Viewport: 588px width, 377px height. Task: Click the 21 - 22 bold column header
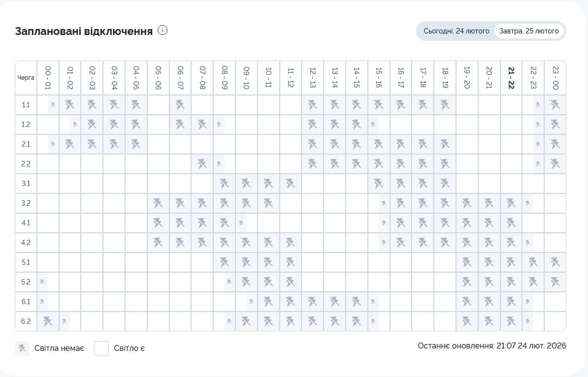pos(511,78)
